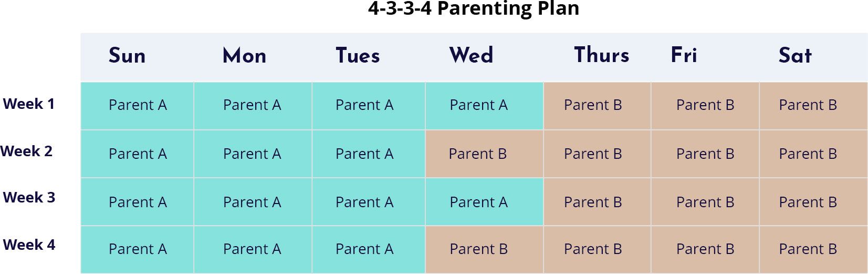This screenshot has height=274, width=868.
Task: Click the Sat column header
Action: click(x=796, y=56)
